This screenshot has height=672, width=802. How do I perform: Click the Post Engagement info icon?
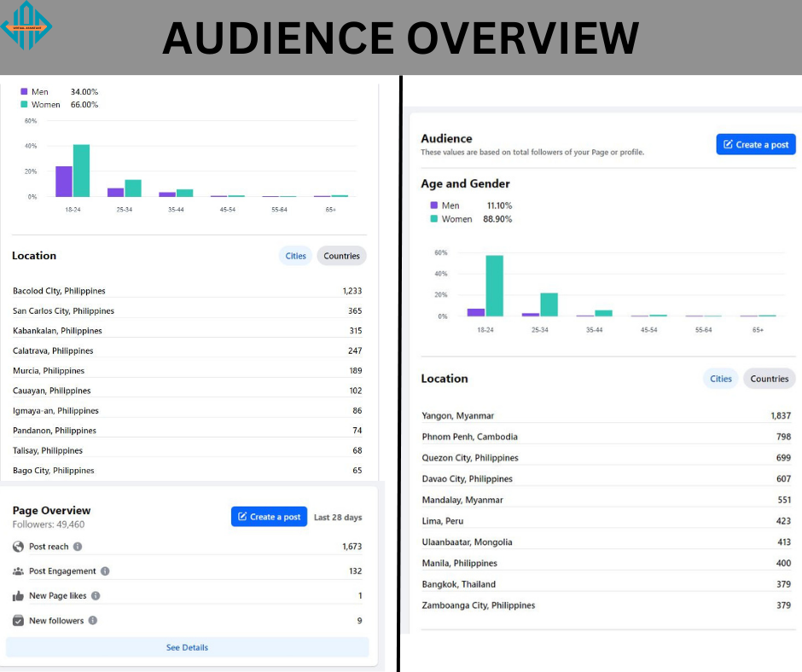click(105, 571)
